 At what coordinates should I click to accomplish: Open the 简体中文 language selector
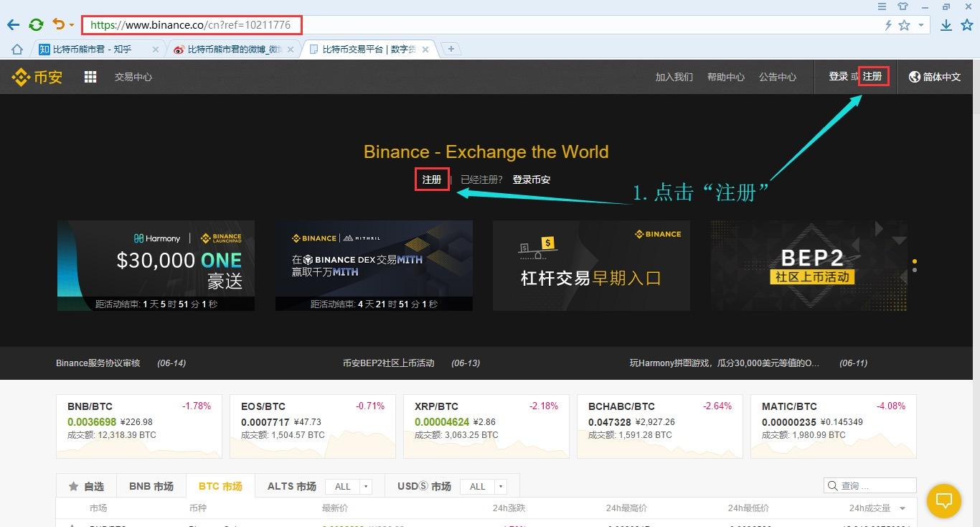tap(935, 77)
